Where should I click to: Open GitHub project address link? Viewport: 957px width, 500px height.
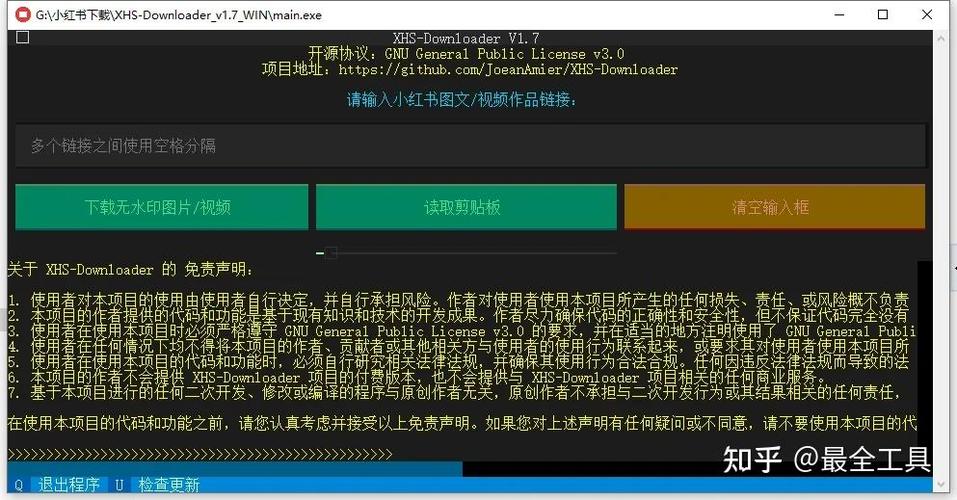[x=508, y=70]
